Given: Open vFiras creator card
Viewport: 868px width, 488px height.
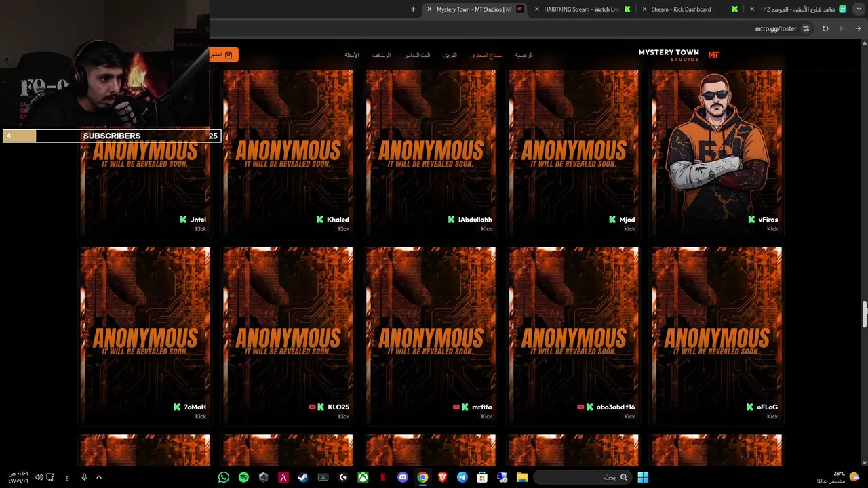Looking at the screenshot, I should pyautogui.click(x=717, y=153).
